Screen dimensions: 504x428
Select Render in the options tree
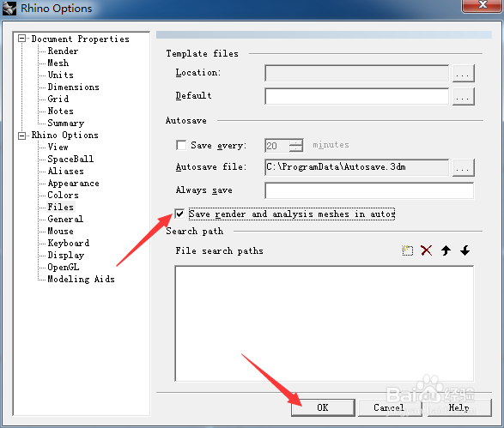pyautogui.click(x=63, y=51)
